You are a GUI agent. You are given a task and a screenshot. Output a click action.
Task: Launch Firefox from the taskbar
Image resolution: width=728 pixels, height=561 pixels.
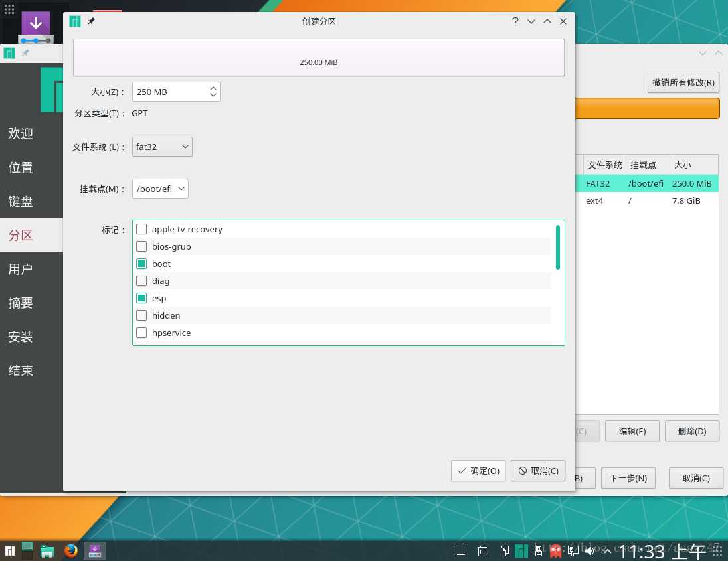[70, 551]
